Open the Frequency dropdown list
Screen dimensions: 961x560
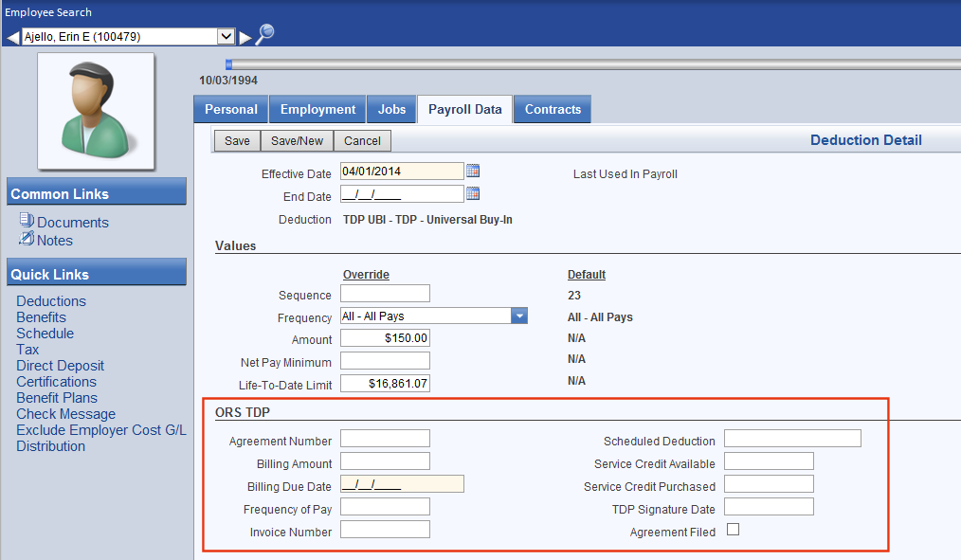(518, 316)
